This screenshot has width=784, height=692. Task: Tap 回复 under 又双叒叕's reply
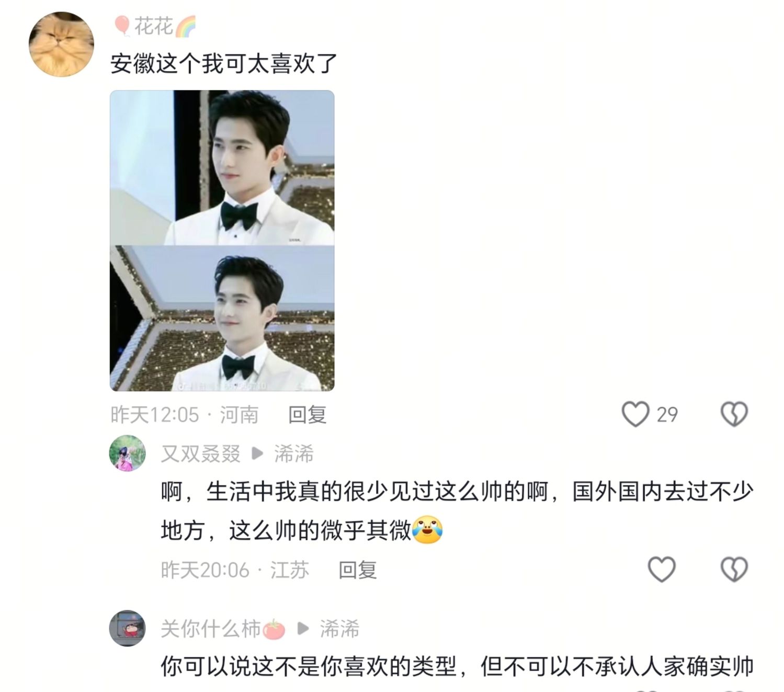pyautogui.click(x=358, y=570)
